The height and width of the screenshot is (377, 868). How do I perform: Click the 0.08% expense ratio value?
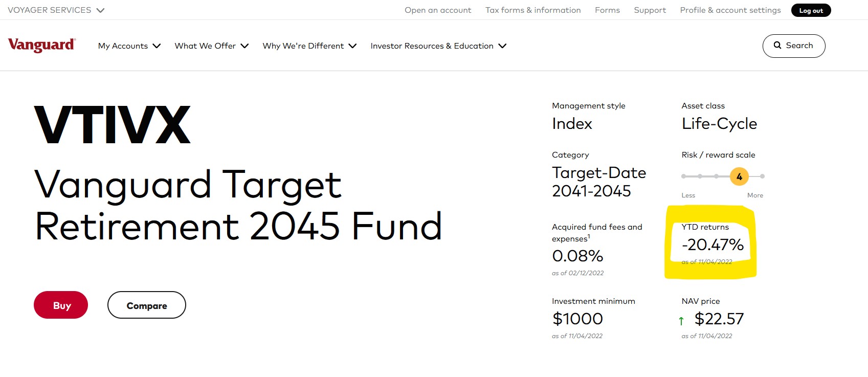[577, 256]
